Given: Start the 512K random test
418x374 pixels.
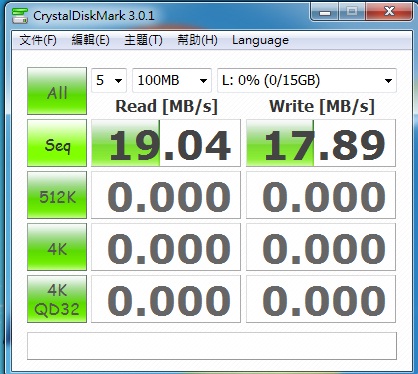Looking at the screenshot, I should coord(57,195).
